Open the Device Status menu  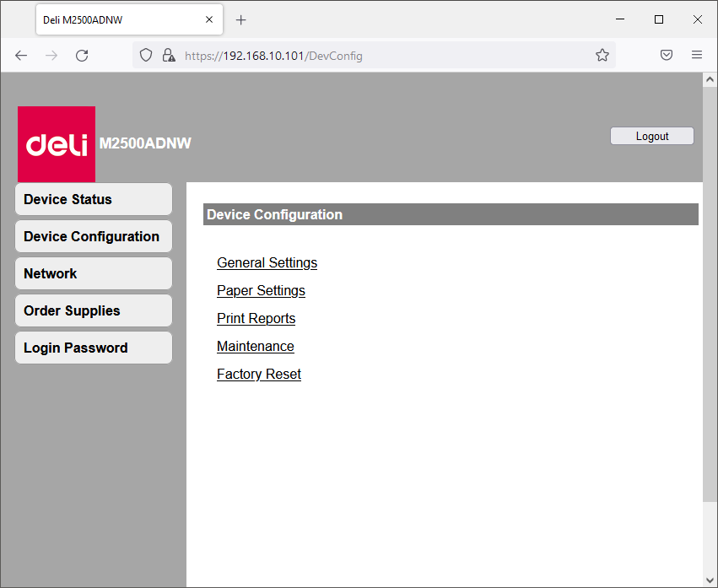pos(93,199)
